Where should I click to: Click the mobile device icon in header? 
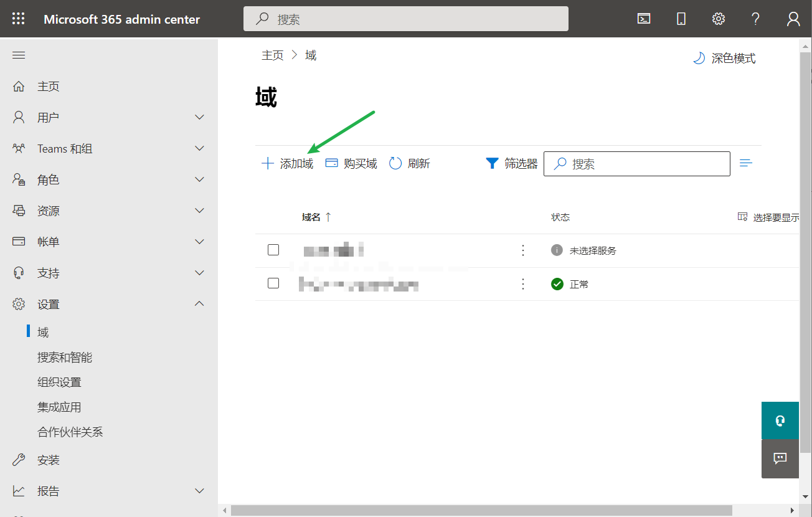point(681,19)
